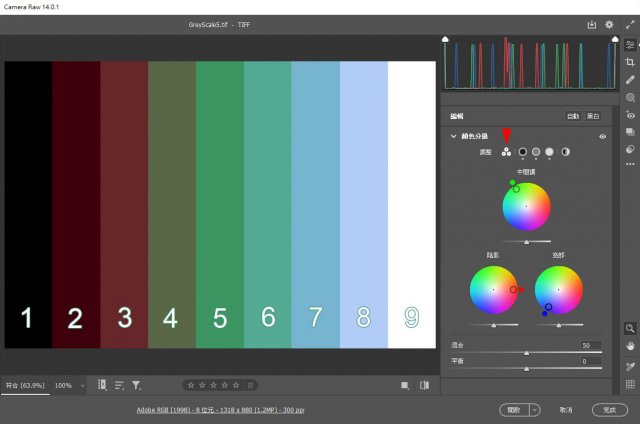
Task: Toggle highlight clipping warning in histogram
Action: point(615,40)
